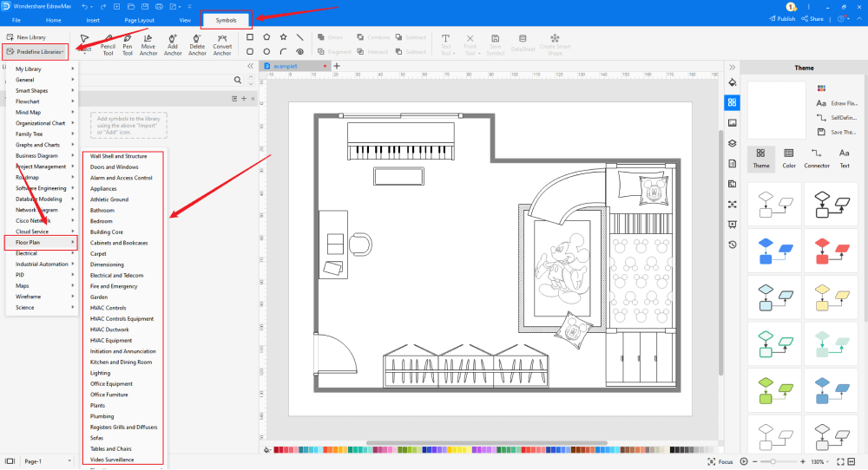The height and width of the screenshot is (470, 868).
Task: Add a new document tab with plus
Action: [337, 66]
